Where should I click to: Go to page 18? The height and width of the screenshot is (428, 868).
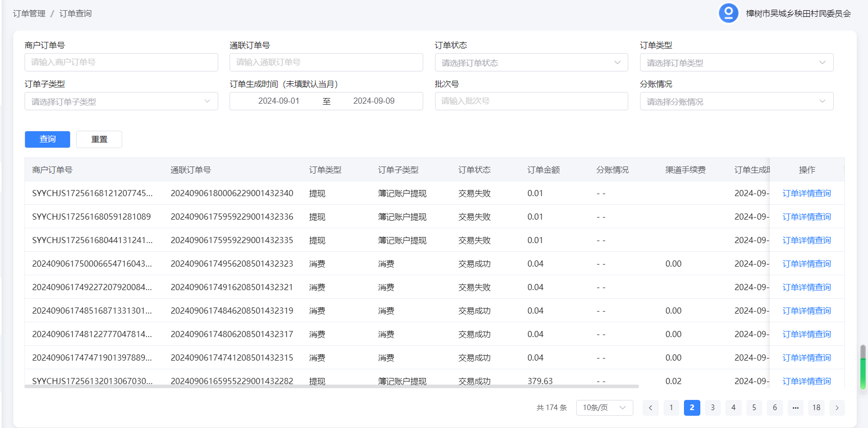point(816,408)
